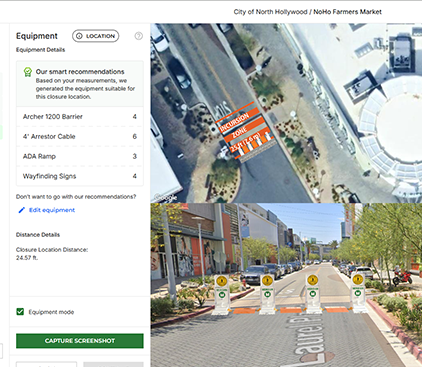Select the second barrier in street view
Screen dimensions: 422x367
(x=267, y=294)
